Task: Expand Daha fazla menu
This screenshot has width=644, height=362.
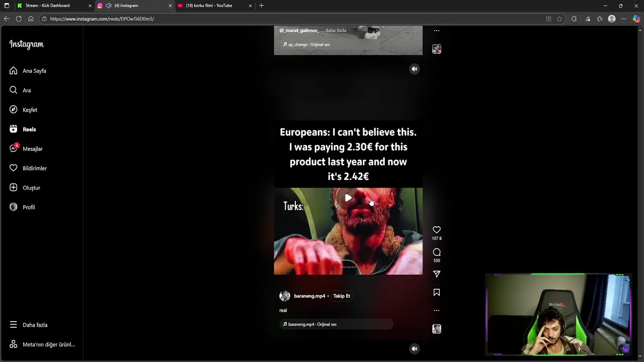Action: [28, 325]
